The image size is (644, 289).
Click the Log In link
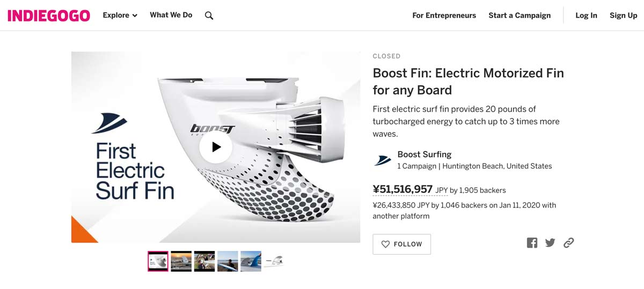(586, 16)
